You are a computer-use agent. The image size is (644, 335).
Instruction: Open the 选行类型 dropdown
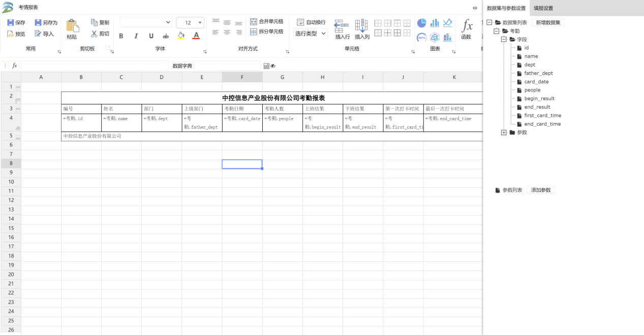pyautogui.click(x=311, y=34)
